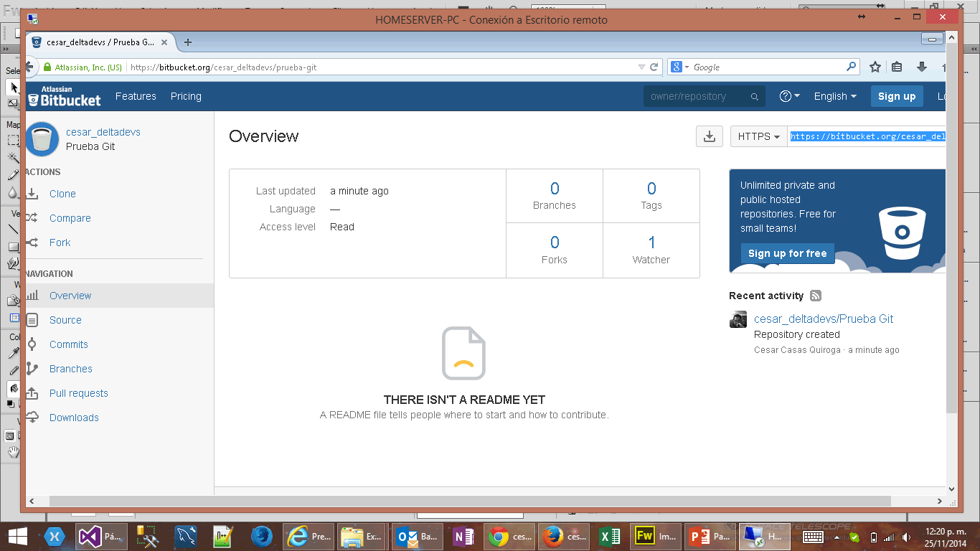This screenshot has height=551, width=980.
Task: Open the Pricing page
Action: pos(186,96)
